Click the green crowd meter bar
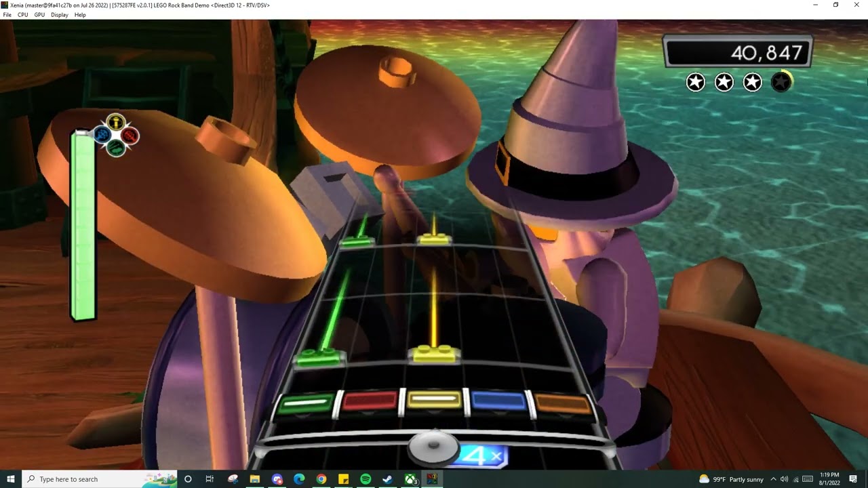Viewport: 868px width, 488px height. pos(83,225)
